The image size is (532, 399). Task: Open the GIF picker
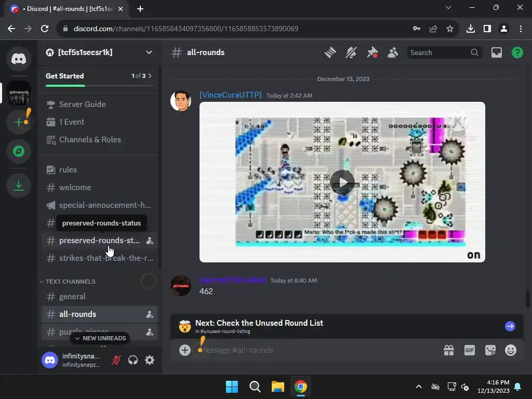click(470, 350)
